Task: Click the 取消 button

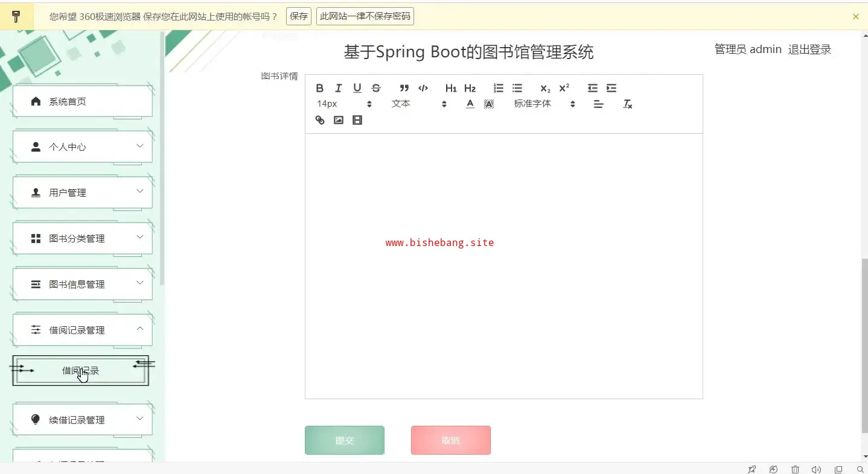Action: (451, 440)
